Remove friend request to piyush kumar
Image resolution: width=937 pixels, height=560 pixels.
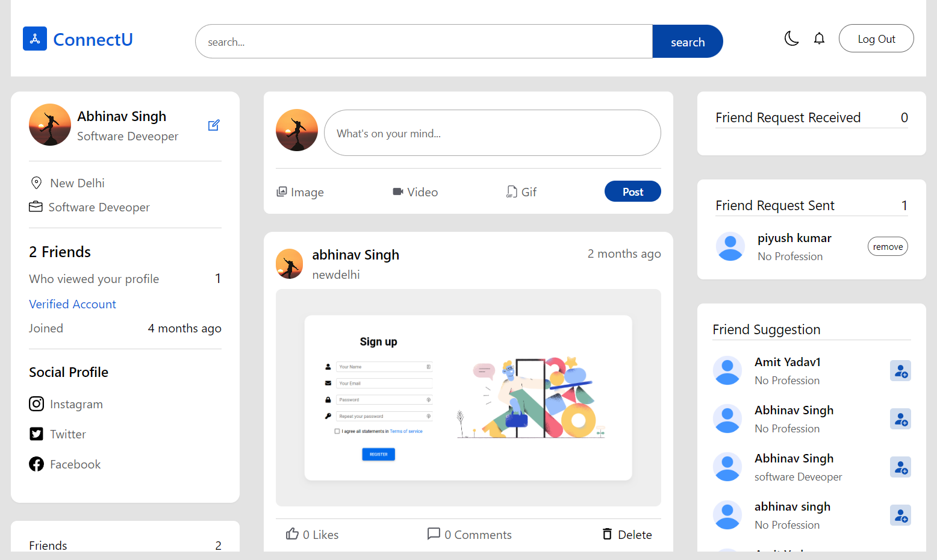coord(888,246)
